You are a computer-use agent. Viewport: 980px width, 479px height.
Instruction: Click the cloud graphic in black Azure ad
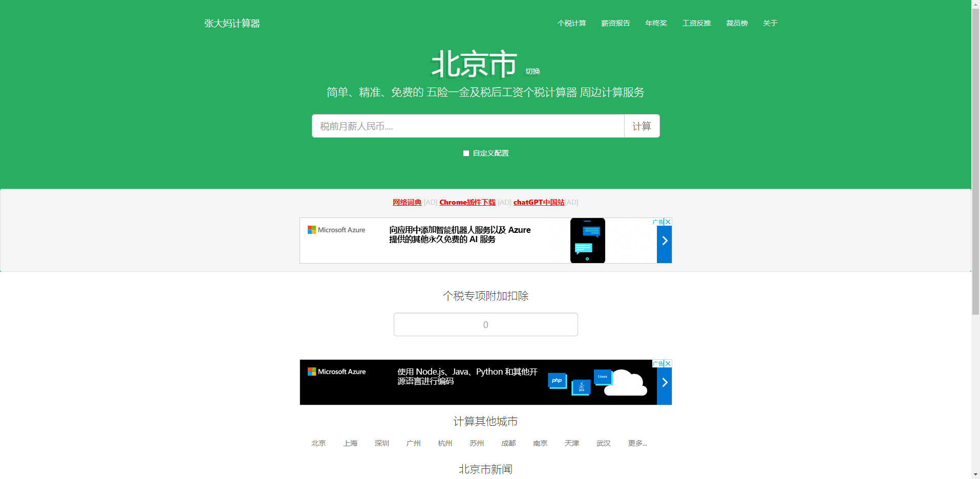(x=625, y=383)
